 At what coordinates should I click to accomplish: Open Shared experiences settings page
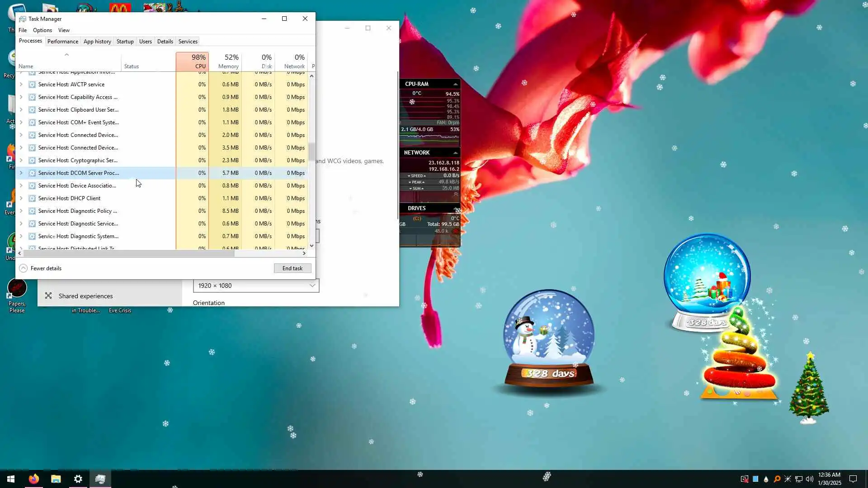[86, 296]
